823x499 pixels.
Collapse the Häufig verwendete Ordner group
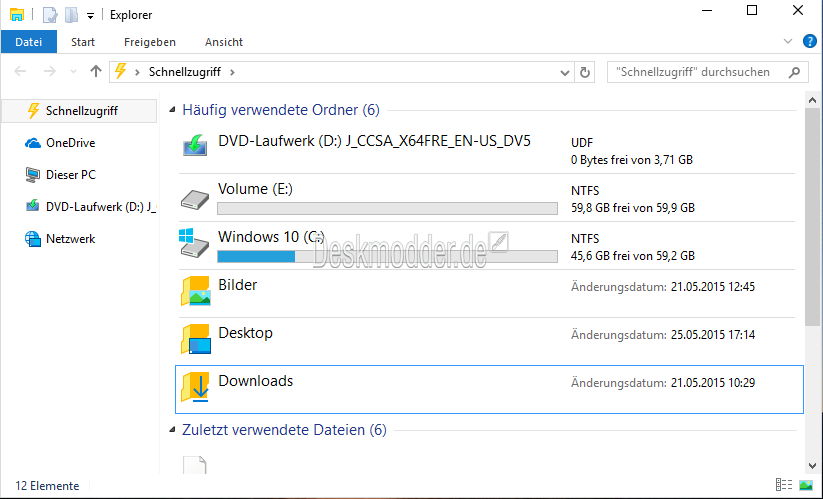click(x=172, y=110)
